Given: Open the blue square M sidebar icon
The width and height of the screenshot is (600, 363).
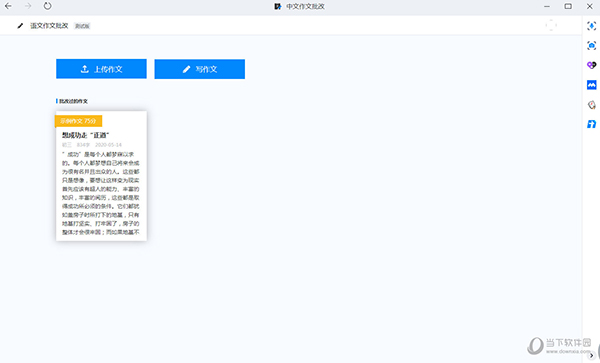Looking at the screenshot, I should pos(592,85).
